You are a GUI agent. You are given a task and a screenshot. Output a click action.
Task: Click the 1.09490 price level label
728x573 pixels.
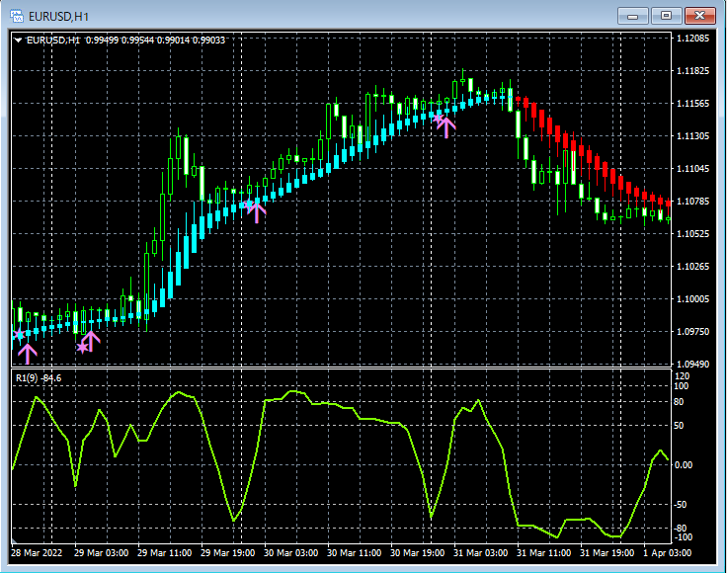click(692, 364)
